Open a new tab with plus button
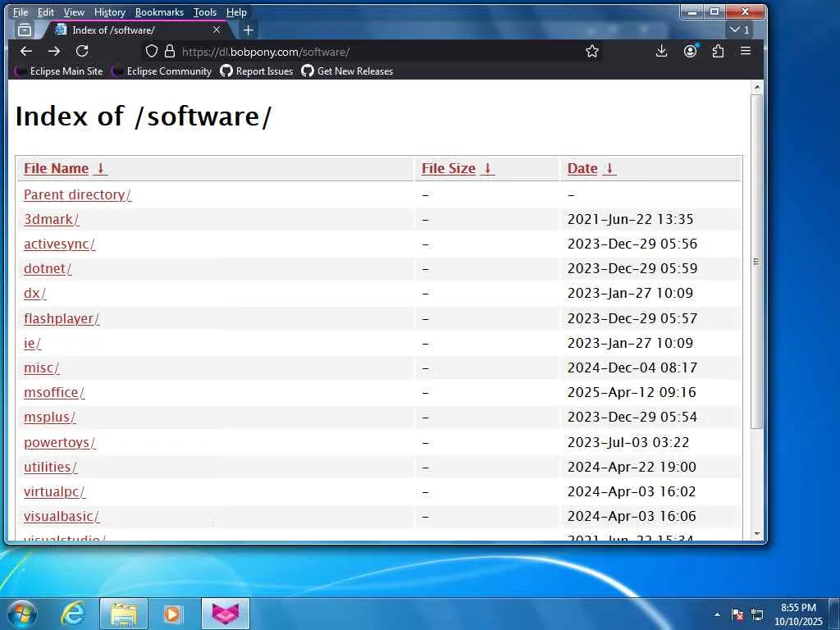The image size is (840, 630). click(x=248, y=30)
